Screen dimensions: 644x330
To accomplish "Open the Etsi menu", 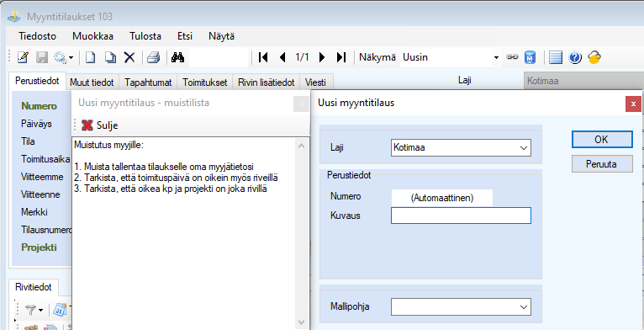I will [x=185, y=36].
